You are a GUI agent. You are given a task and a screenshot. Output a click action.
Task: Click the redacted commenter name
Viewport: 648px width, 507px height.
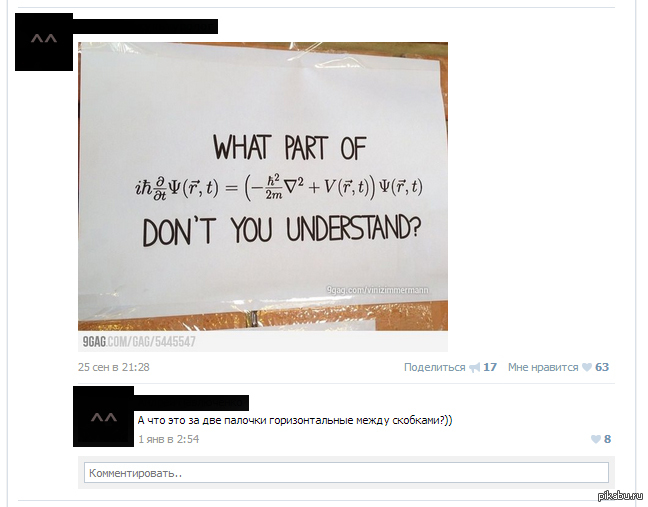coord(191,403)
